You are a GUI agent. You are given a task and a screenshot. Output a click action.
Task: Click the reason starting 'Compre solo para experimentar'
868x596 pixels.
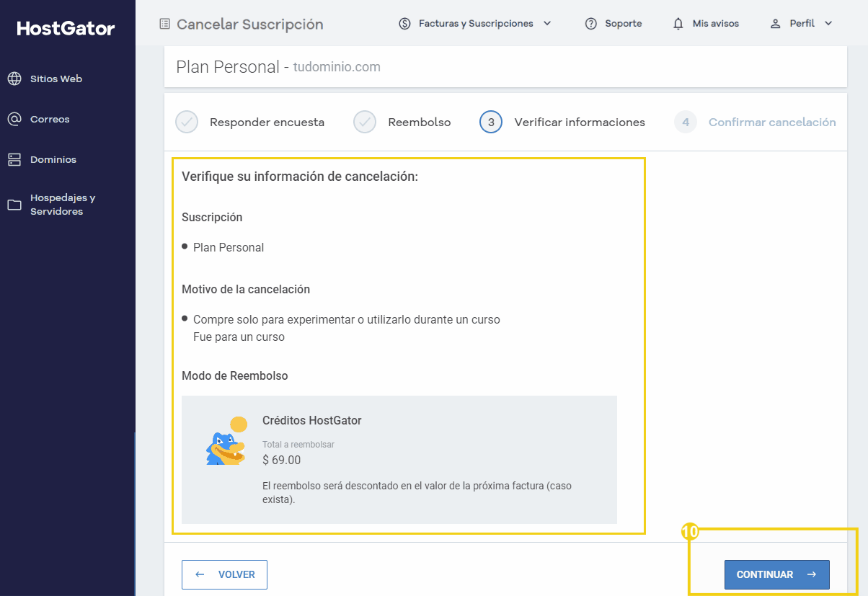[347, 319]
